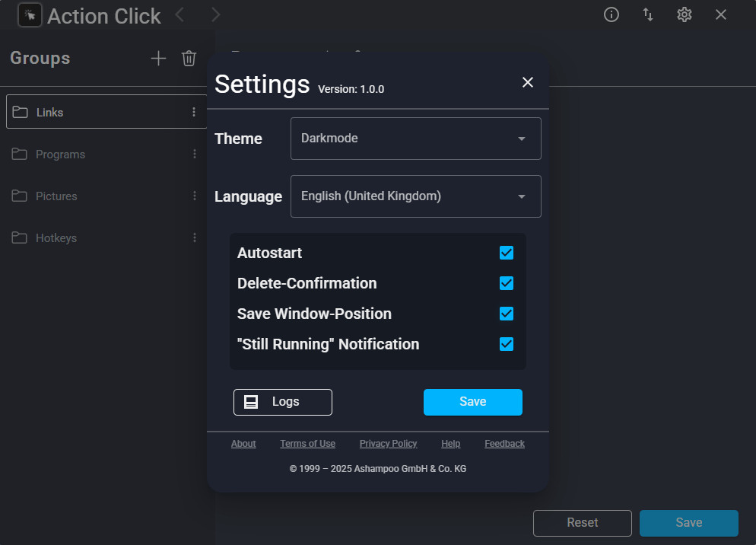This screenshot has height=545, width=756.
Task: Click the import/export arrows icon
Action: click(x=648, y=14)
